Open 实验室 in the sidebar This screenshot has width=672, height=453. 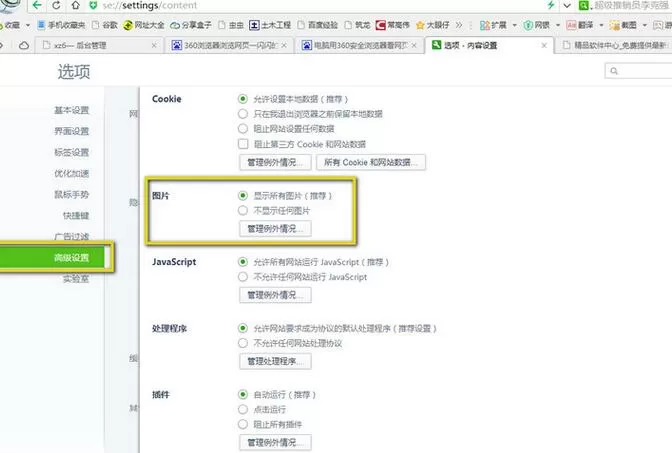point(76,279)
